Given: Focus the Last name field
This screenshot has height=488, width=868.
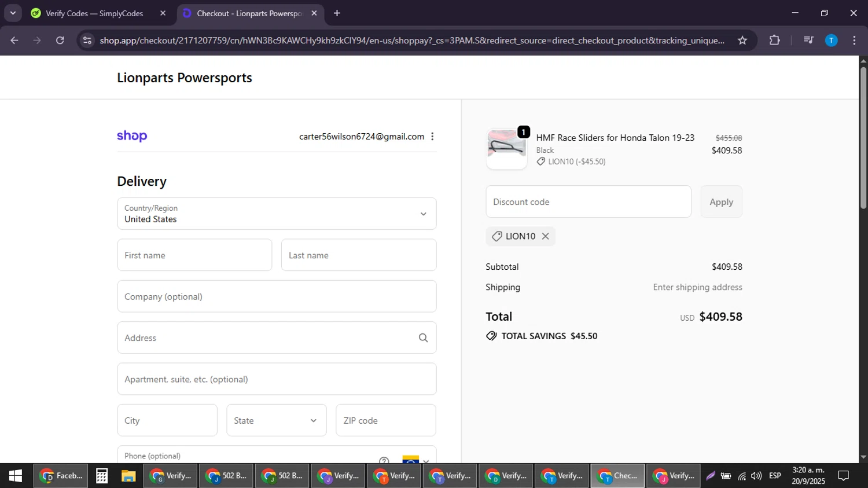Looking at the screenshot, I should click(359, 255).
